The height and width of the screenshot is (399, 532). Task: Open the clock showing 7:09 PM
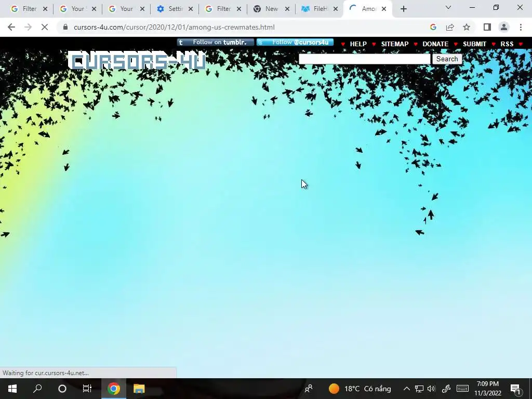[x=487, y=389]
